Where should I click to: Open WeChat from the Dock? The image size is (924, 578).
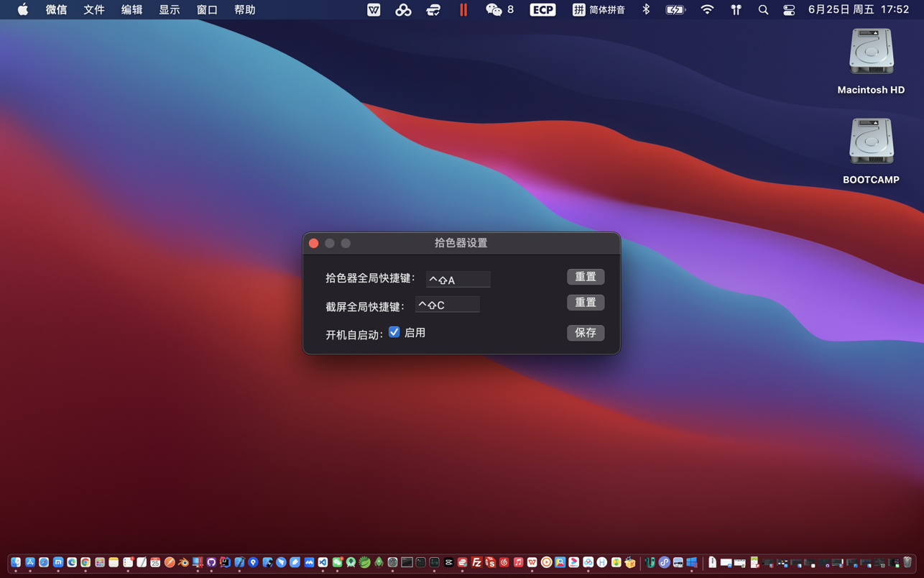tap(337, 562)
